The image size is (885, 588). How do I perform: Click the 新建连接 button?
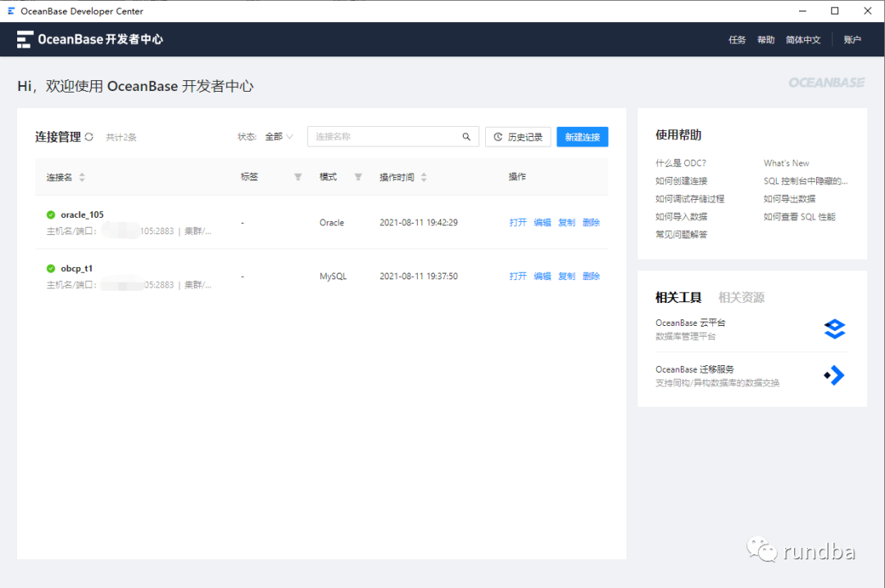point(583,137)
